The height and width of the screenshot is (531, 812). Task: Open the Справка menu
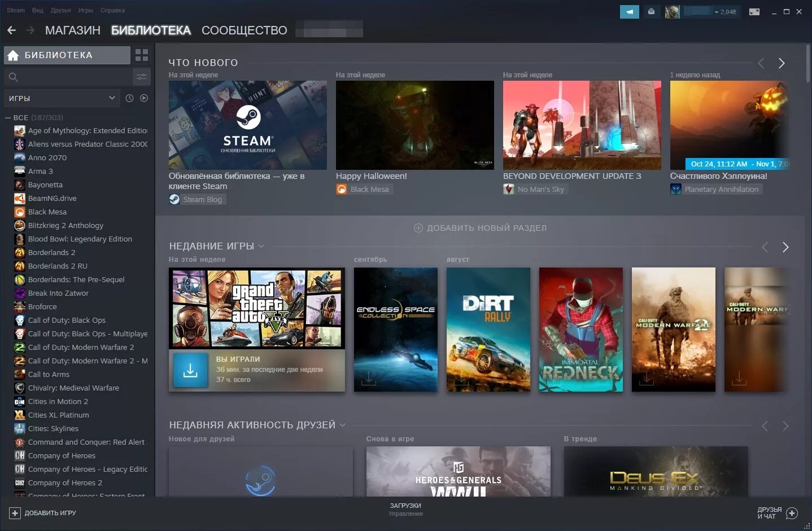click(x=112, y=10)
